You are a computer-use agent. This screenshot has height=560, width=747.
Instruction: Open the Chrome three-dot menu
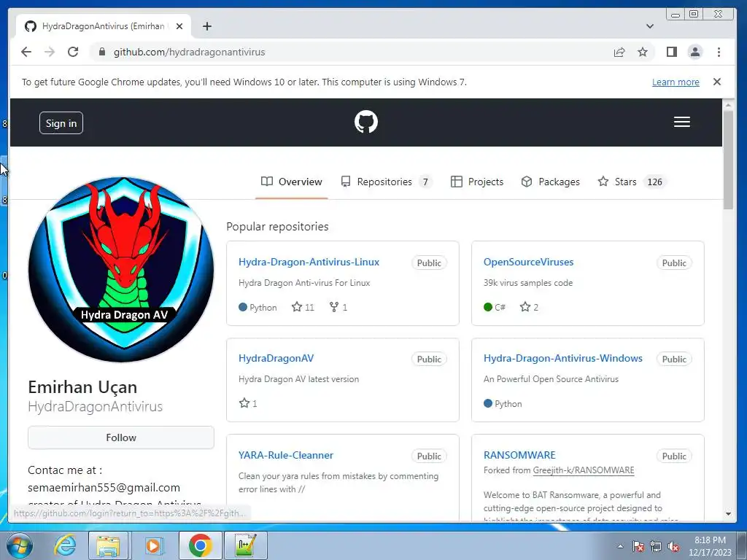(x=719, y=52)
